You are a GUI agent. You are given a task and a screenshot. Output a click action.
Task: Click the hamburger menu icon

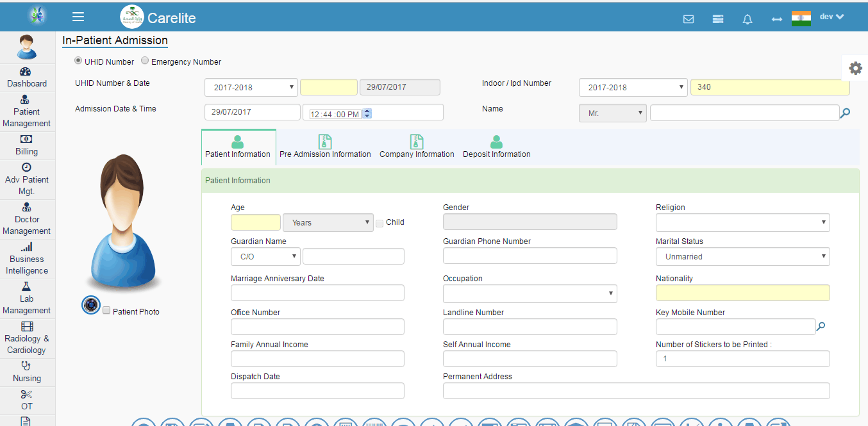pos(78,17)
